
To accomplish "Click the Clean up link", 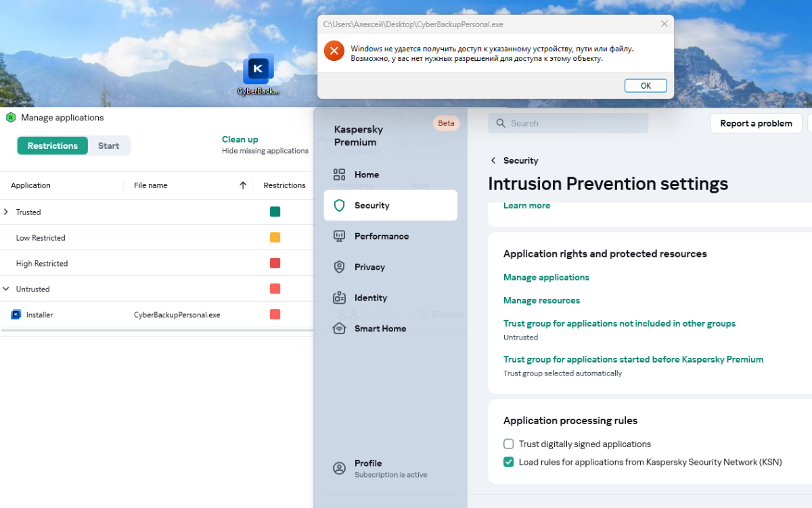I will pyautogui.click(x=240, y=139).
